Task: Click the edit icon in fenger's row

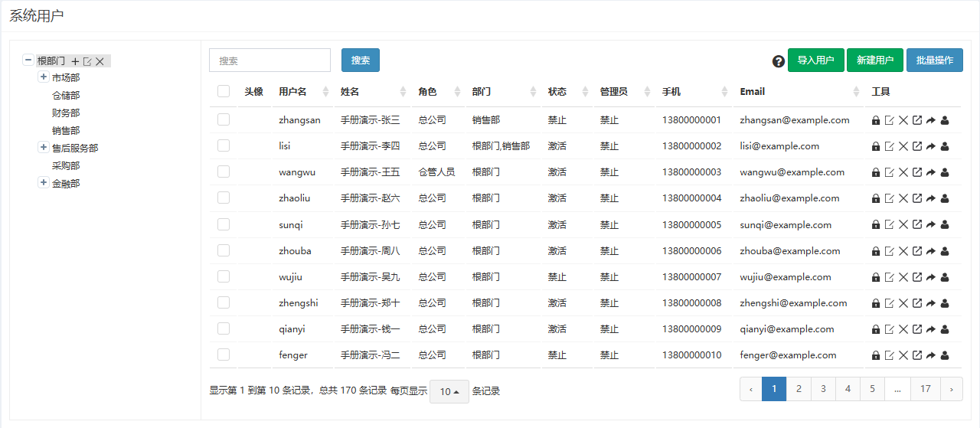Action: 889,355
